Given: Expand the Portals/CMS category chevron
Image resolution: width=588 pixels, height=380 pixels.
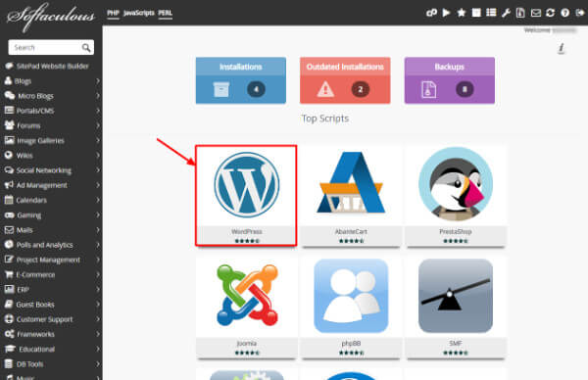Looking at the screenshot, I should point(98,111).
